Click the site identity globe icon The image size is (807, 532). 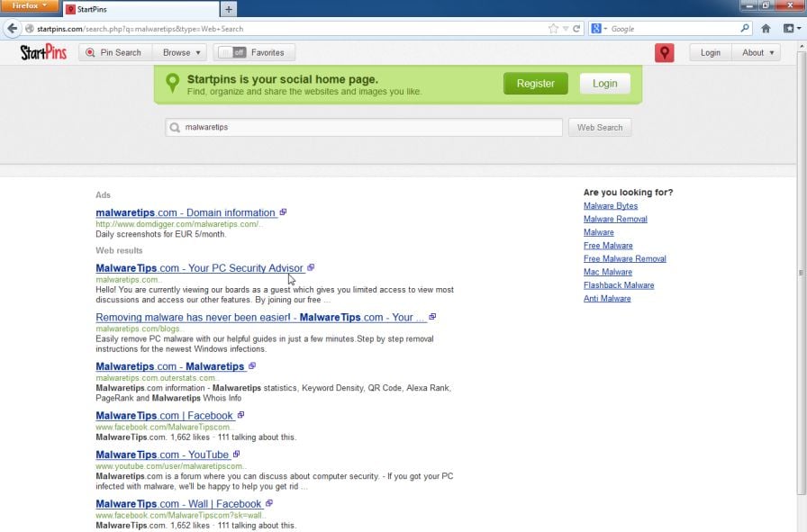coord(30,29)
